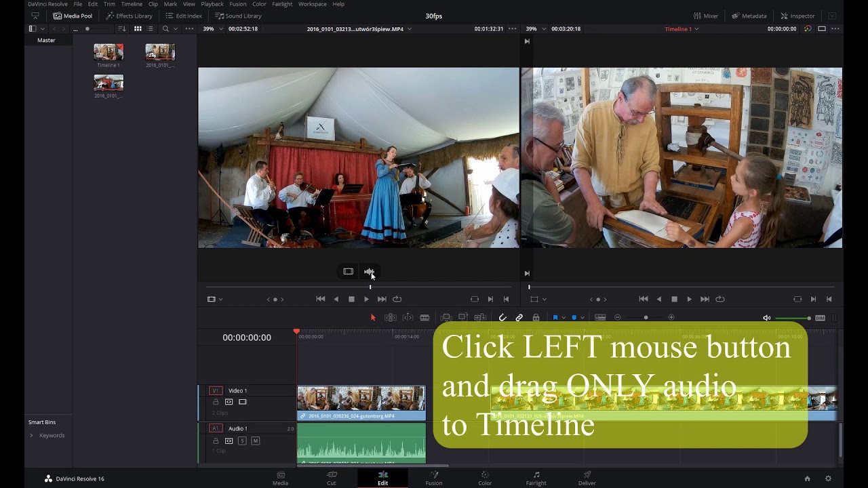Toggle the Inspector panel

pos(797,16)
